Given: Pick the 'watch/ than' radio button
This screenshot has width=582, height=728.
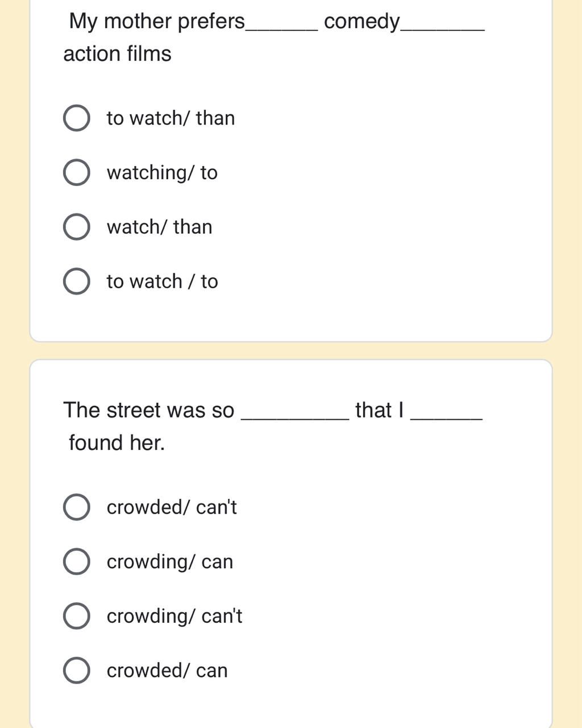Looking at the screenshot, I should (x=76, y=227).
